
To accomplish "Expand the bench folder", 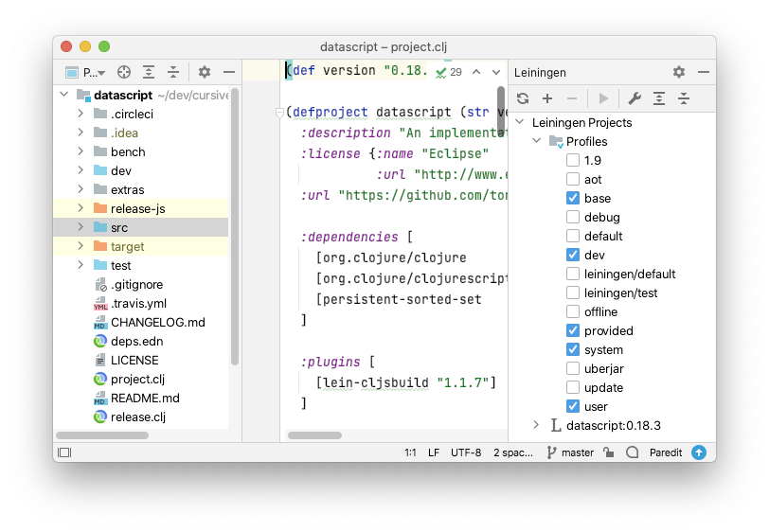I will click(x=80, y=151).
